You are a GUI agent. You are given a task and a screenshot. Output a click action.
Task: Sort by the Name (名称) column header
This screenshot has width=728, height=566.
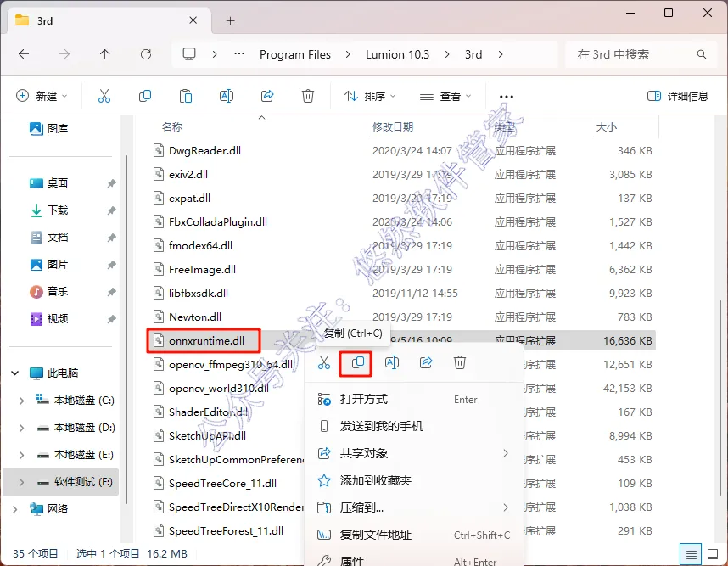(172, 126)
